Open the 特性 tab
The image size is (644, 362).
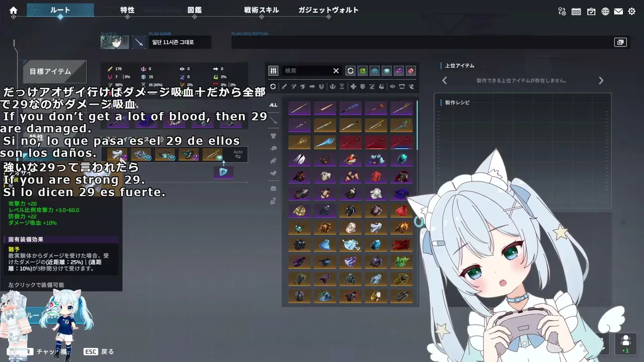tap(127, 10)
